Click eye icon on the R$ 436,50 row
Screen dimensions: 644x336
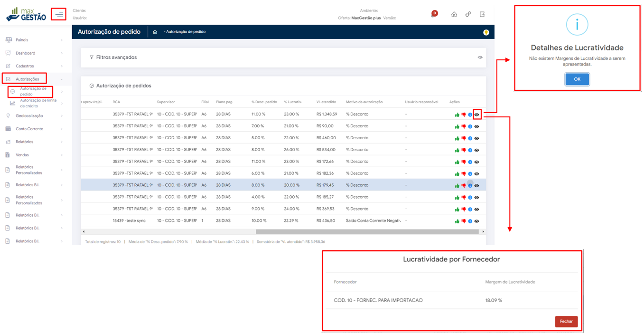[x=477, y=221]
